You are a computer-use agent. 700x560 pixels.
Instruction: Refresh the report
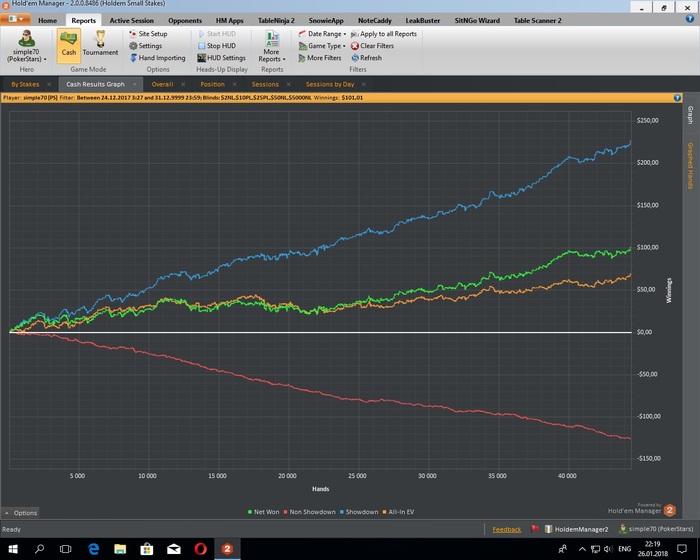click(367, 58)
